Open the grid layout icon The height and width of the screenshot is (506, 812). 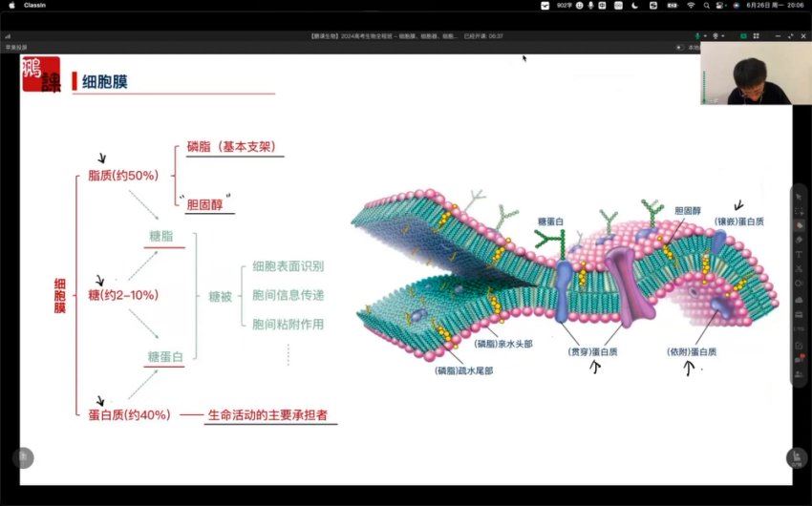(756, 36)
